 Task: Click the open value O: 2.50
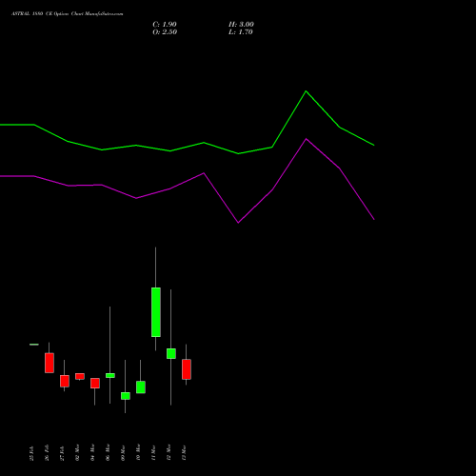(x=165, y=32)
